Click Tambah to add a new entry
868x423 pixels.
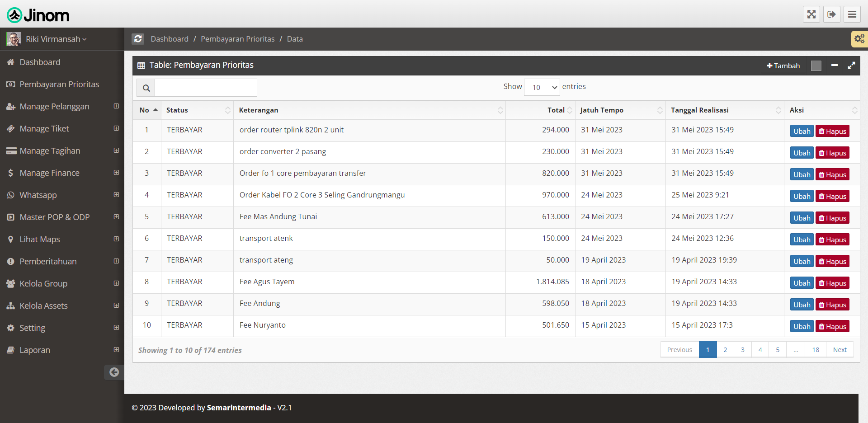tap(783, 66)
